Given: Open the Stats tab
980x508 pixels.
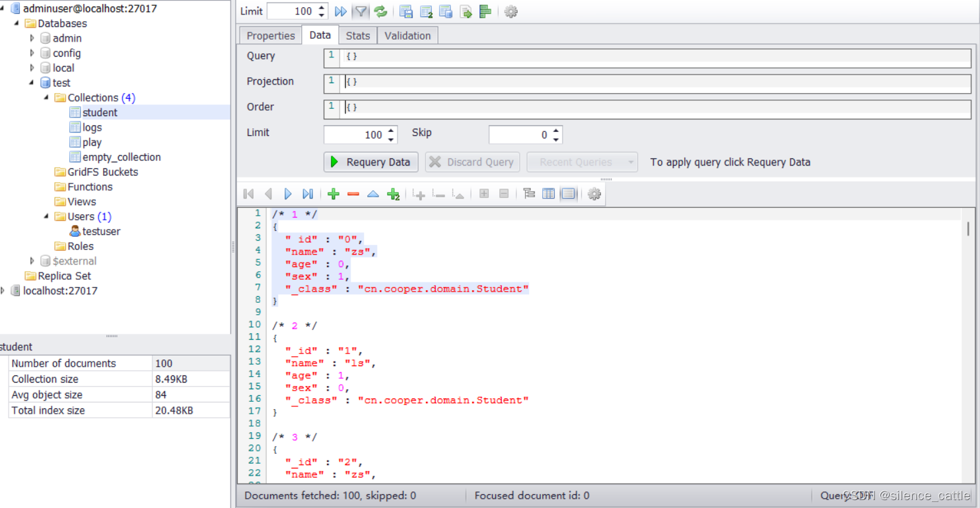Looking at the screenshot, I should click(357, 35).
